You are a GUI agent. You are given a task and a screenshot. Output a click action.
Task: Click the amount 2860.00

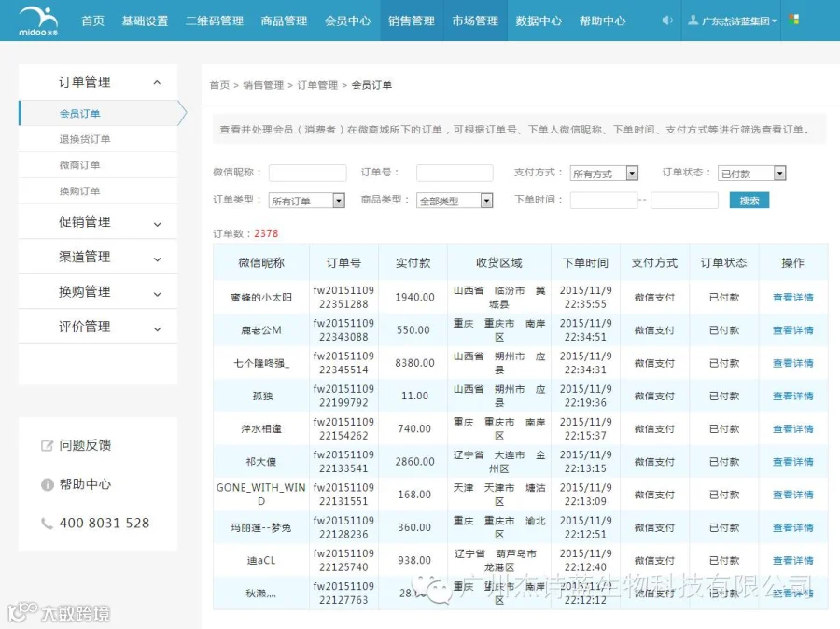click(x=414, y=462)
